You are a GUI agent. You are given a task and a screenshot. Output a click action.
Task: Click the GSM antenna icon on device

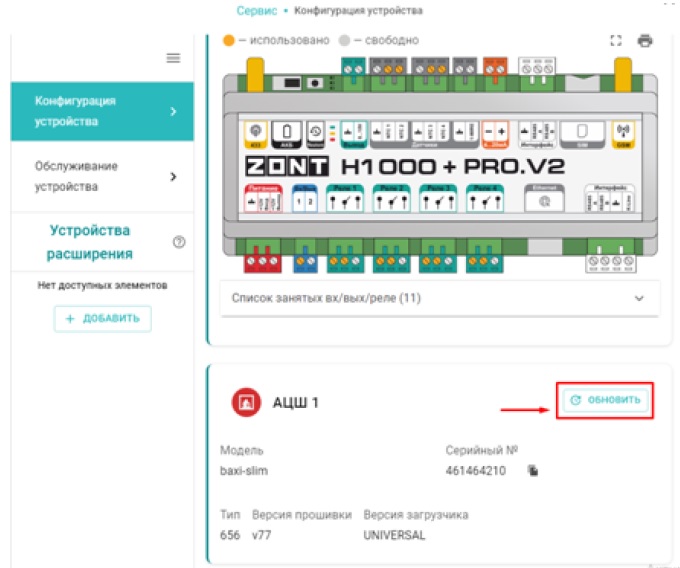point(624,135)
